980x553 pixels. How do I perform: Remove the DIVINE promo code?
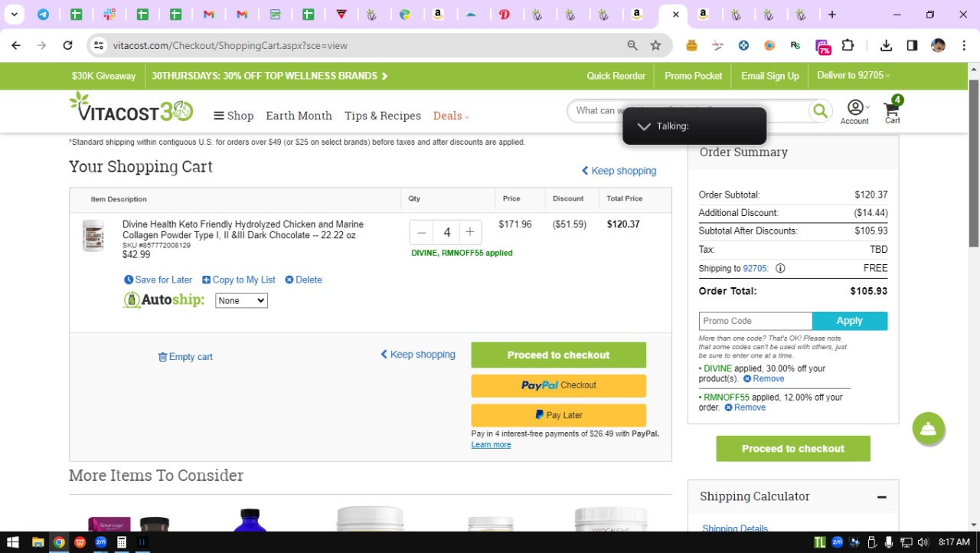[763, 379]
